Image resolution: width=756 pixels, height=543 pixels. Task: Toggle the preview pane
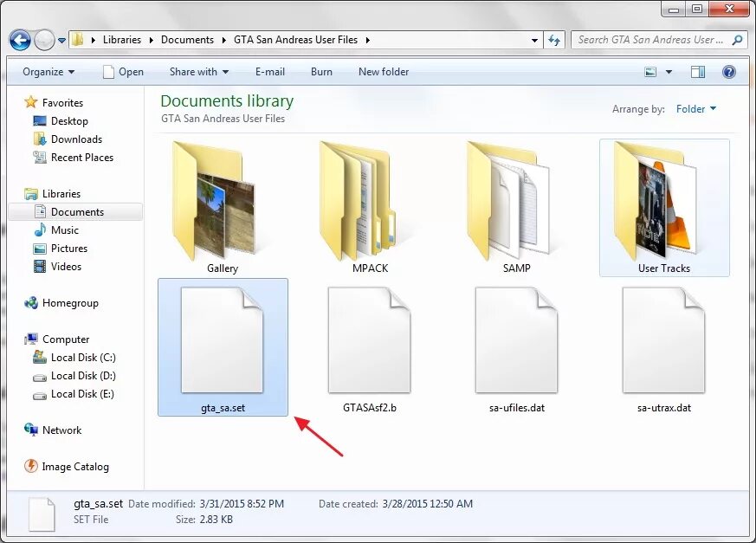coord(698,72)
